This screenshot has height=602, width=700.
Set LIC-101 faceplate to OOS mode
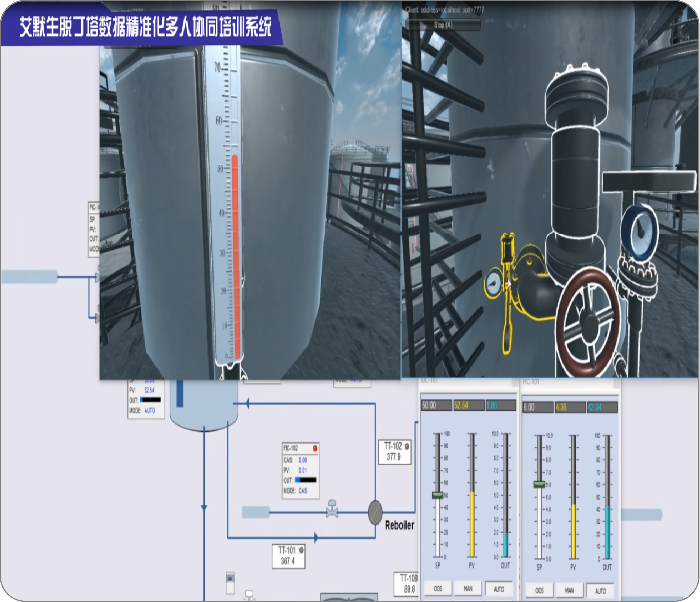pyautogui.click(x=437, y=588)
